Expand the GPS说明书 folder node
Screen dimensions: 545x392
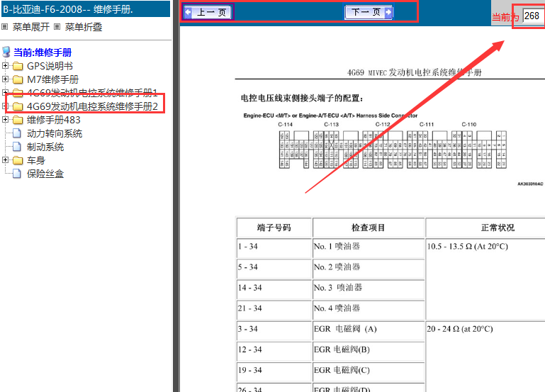click(5, 65)
